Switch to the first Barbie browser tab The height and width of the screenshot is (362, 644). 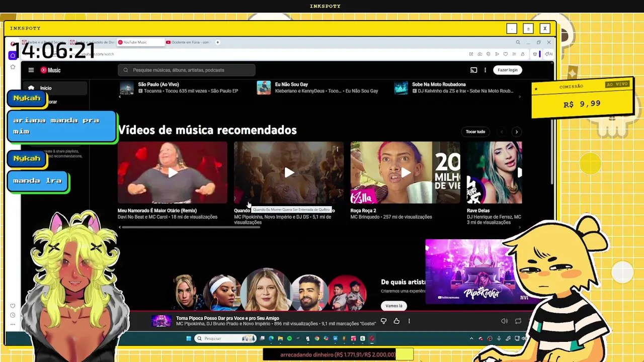[44, 42]
